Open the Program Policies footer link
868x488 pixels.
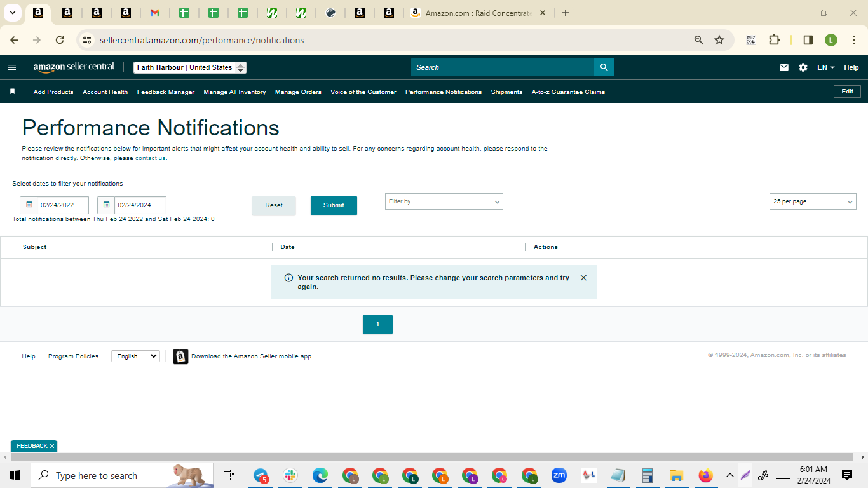point(73,356)
